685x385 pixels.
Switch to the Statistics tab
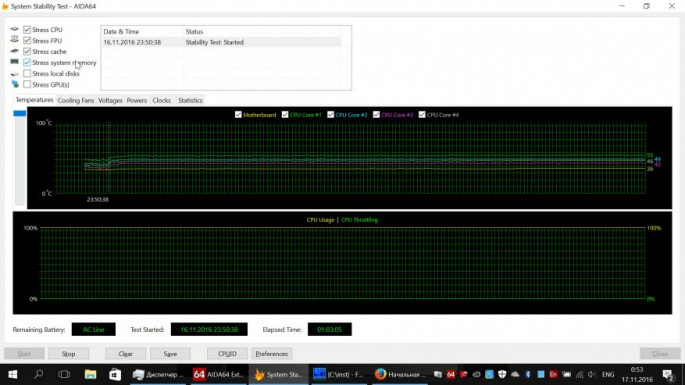(x=190, y=100)
